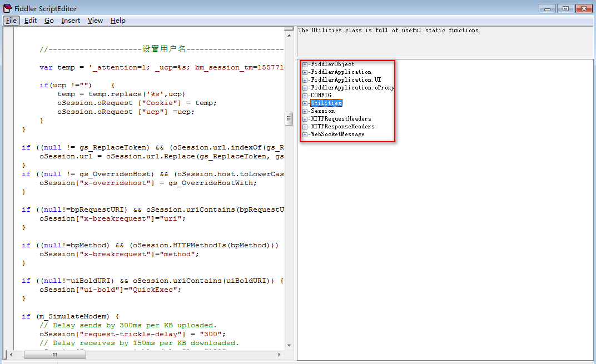The width and height of the screenshot is (596, 364).
Task: Expand the WebSocketMessage node
Action: point(305,134)
